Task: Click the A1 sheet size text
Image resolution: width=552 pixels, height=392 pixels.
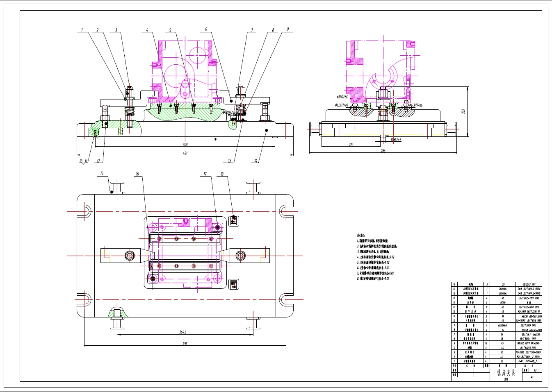Action: (532, 377)
